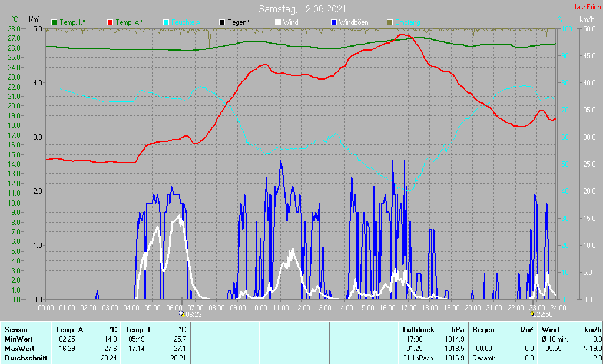This screenshot has height=364, width=603.
Task: Click the wind gust time '05:55'
Action: [554, 349]
